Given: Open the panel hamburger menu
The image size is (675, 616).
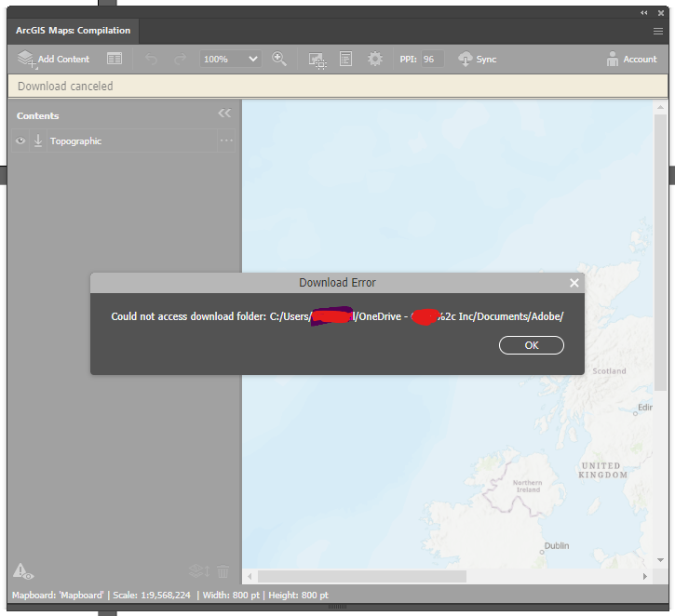Looking at the screenshot, I should (x=658, y=31).
